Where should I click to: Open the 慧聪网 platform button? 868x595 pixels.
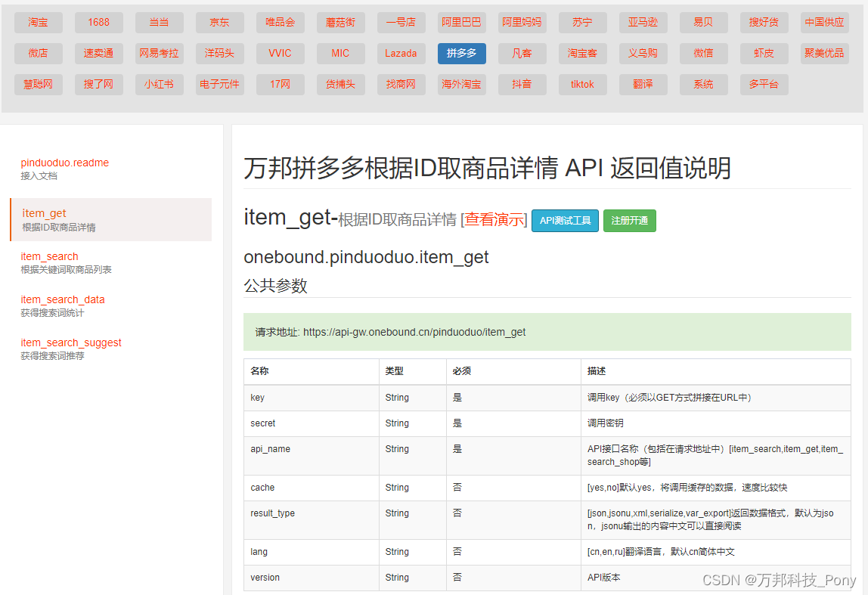coord(39,84)
